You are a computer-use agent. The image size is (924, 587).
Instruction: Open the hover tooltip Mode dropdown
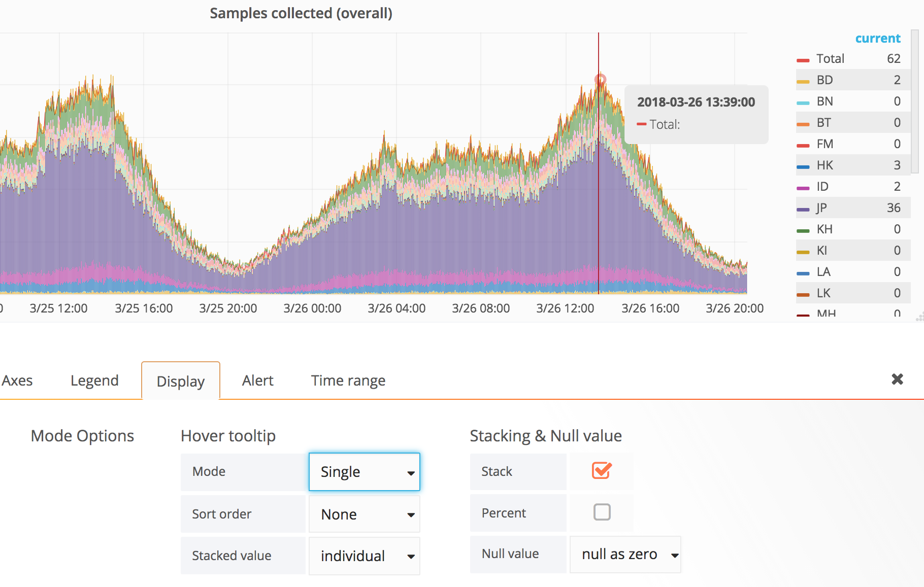364,472
